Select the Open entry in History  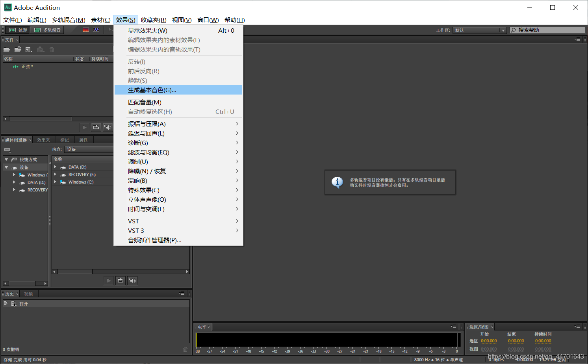pos(96,304)
